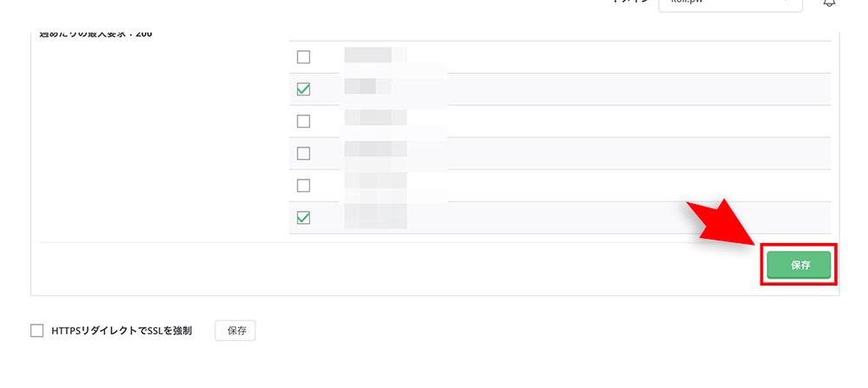Open the notification bell icon

(x=828, y=3)
